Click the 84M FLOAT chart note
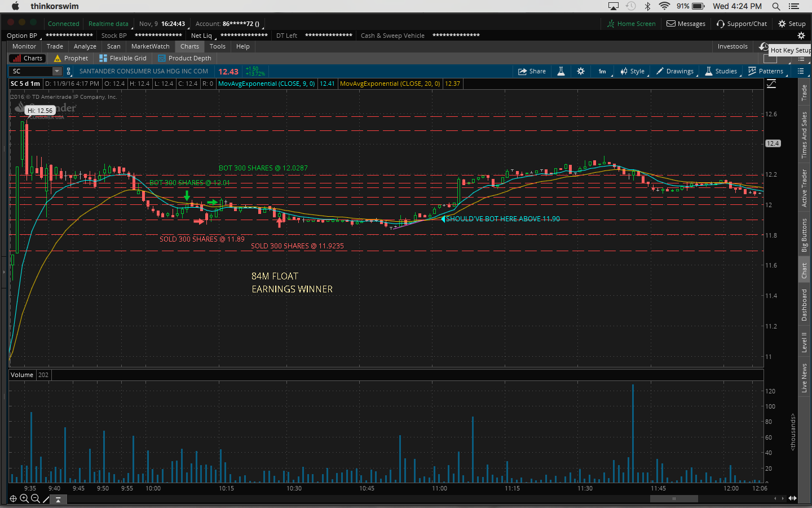The image size is (812, 508). 275,276
